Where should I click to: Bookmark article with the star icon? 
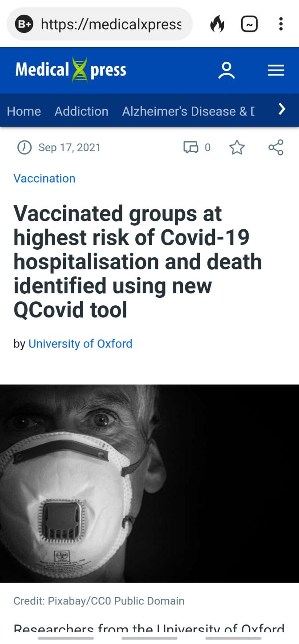237,147
